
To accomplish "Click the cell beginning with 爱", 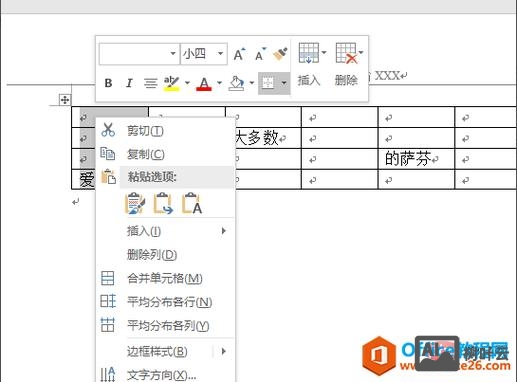I will click(84, 180).
